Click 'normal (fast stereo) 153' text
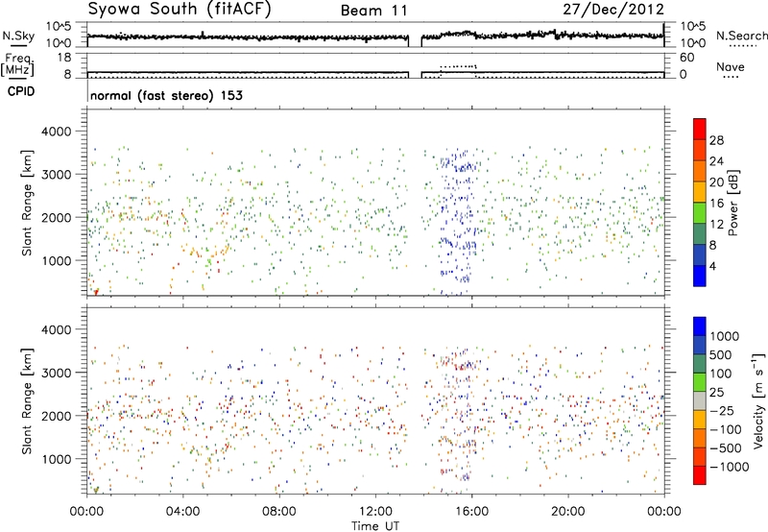The height and width of the screenshot is (532, 768). point(166,96)
